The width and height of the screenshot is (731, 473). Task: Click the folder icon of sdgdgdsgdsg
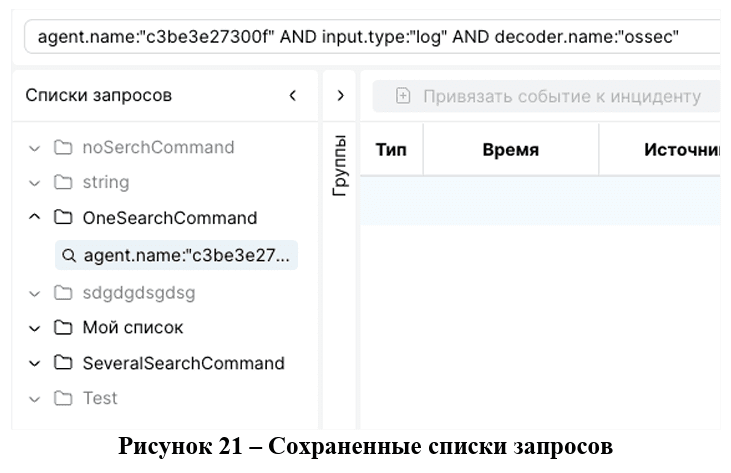click(63, 293)
